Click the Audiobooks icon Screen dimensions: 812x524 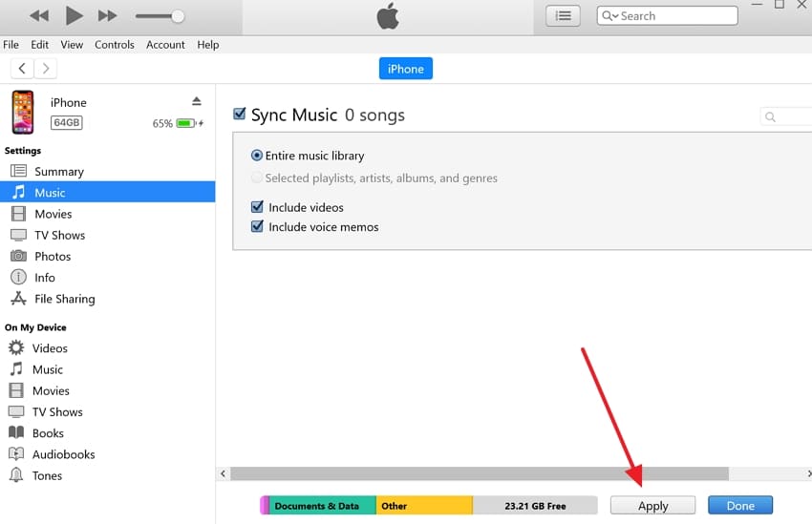click(16, 453)
